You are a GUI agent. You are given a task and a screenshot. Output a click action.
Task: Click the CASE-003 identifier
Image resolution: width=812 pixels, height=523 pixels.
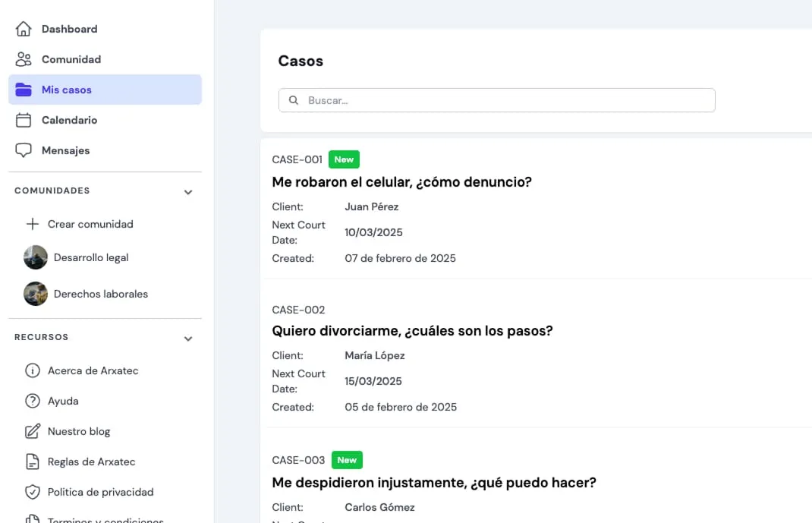[298, 460]
